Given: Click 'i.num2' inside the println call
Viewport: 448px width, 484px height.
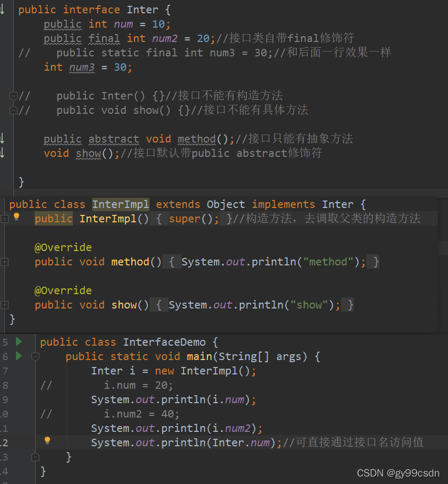Looking at the screenshot, I should pyautogui.click(x=231, y=428).
